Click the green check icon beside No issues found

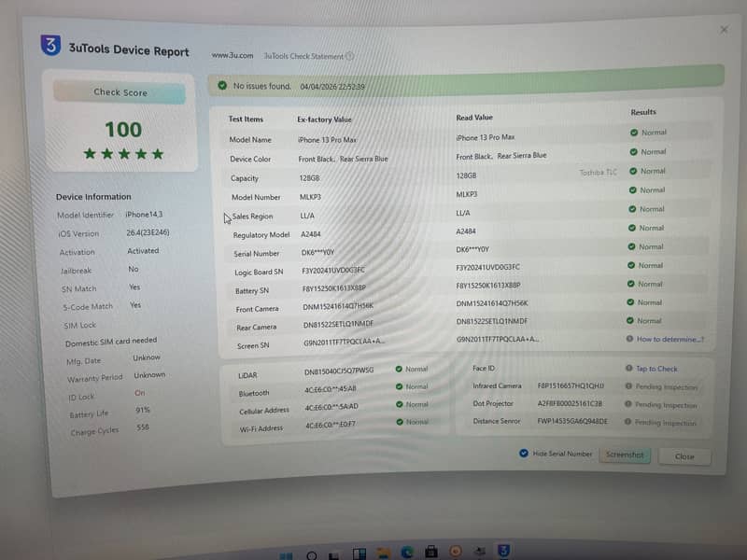222,85
